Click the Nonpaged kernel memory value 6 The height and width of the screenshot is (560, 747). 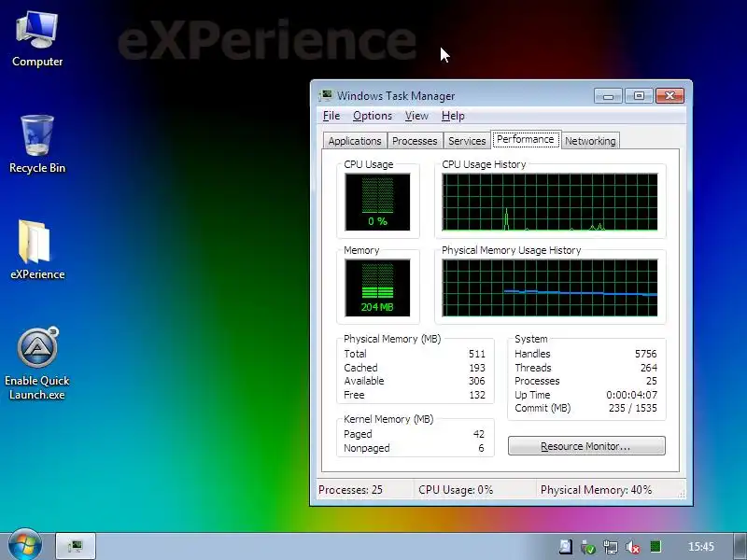[x=481, y=448]
